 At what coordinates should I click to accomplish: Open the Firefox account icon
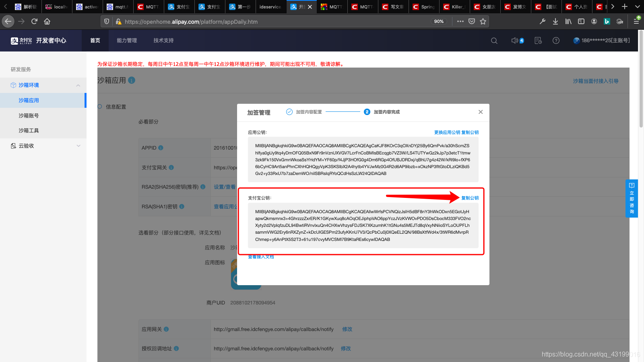[594, 21]
